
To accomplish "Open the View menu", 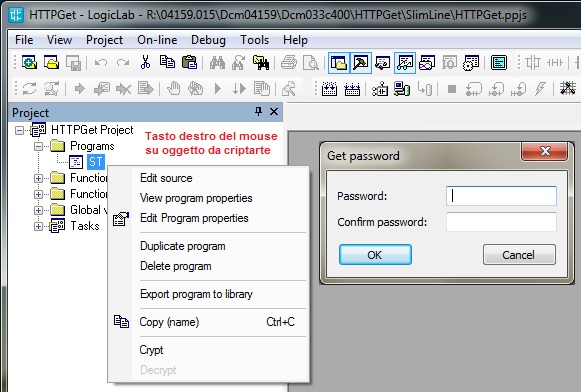I will (59, 40).
